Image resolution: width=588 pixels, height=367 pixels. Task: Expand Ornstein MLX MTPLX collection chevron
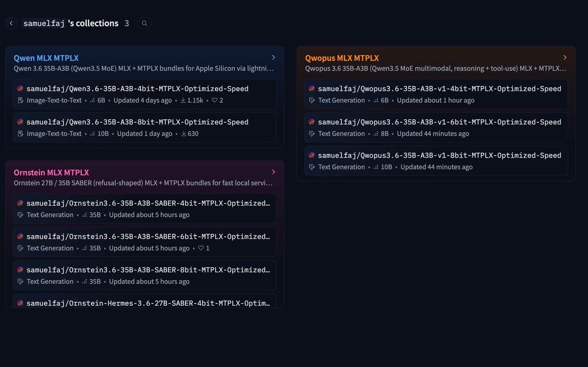point(273,172)
